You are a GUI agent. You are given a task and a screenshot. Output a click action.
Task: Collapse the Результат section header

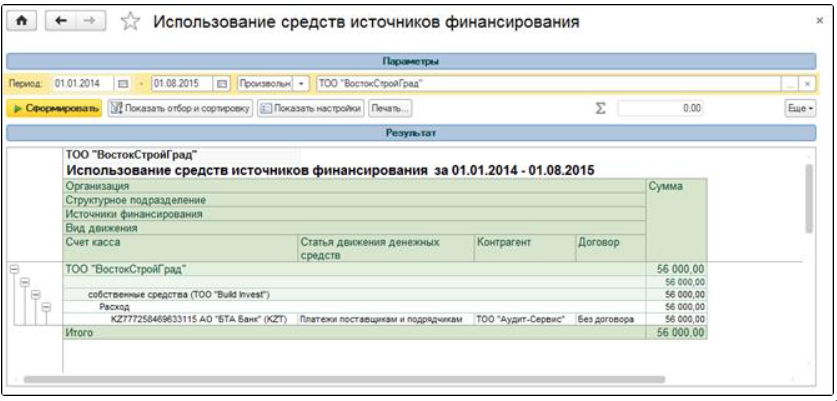coord(411,133)
